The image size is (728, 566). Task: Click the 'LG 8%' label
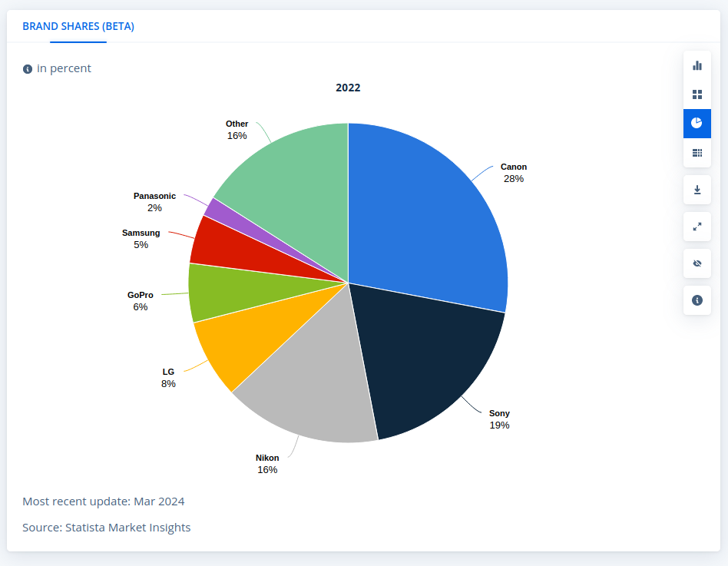point(168,378)
